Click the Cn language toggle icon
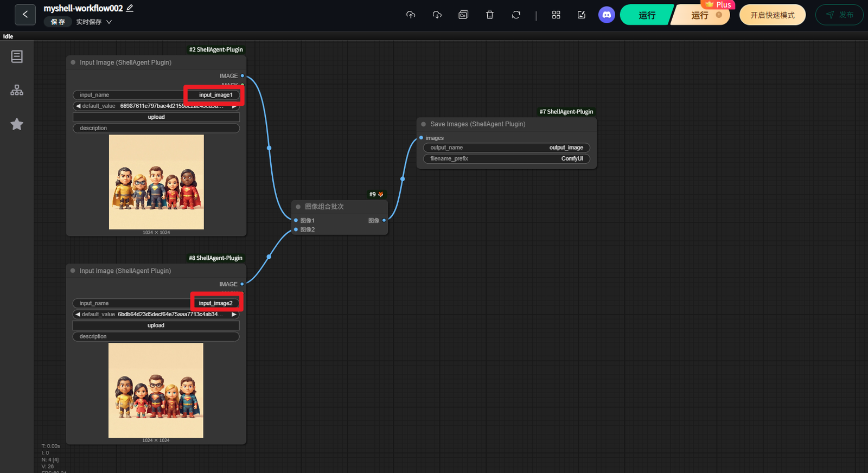Screen dimensions: 868x473 point(463,15)
